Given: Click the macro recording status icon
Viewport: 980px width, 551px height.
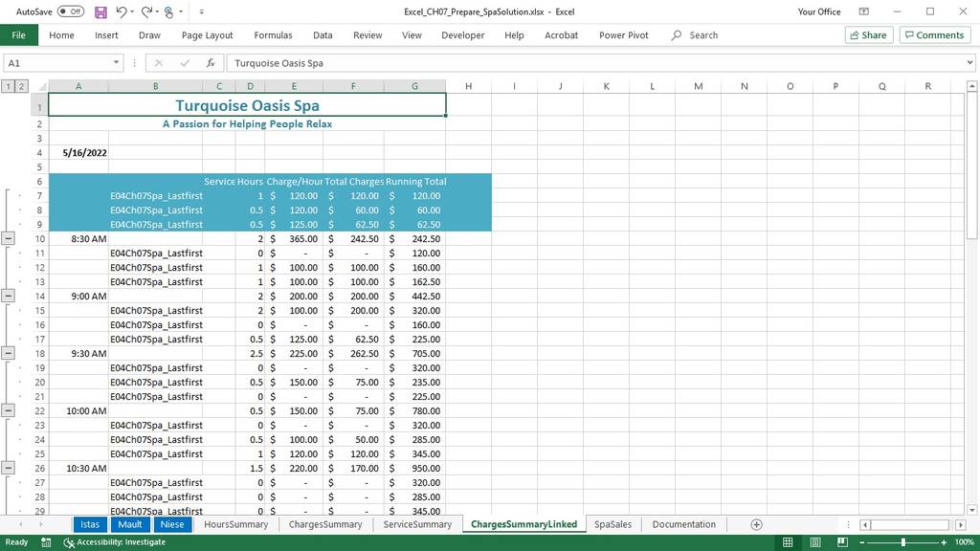Looking at the screenshot, I should pyautogui.click(x=46, y=542).
